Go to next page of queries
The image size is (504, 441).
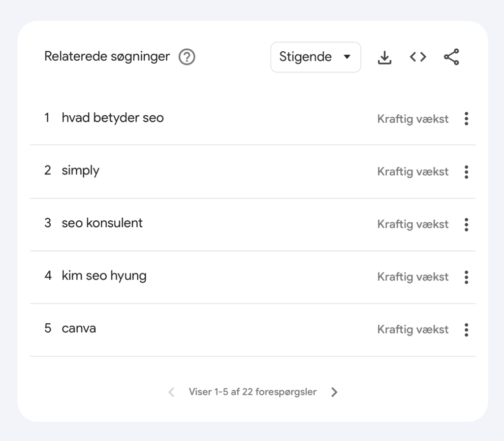334,392
